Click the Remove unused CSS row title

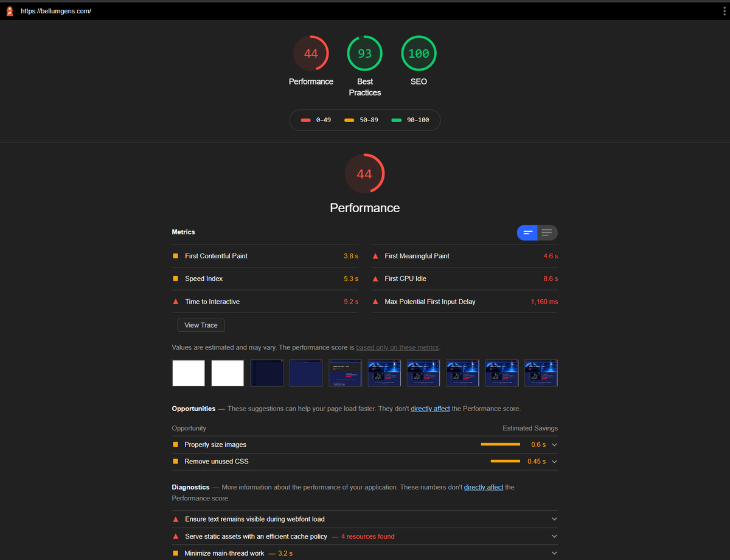[217, 461]
